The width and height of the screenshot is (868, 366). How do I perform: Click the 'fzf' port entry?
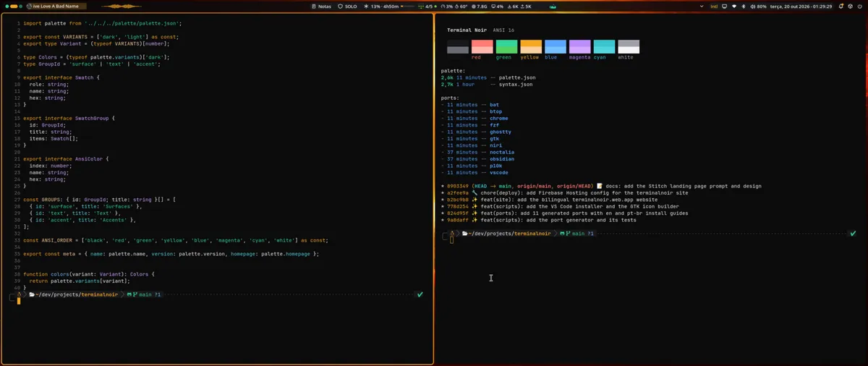click(494, 125)
